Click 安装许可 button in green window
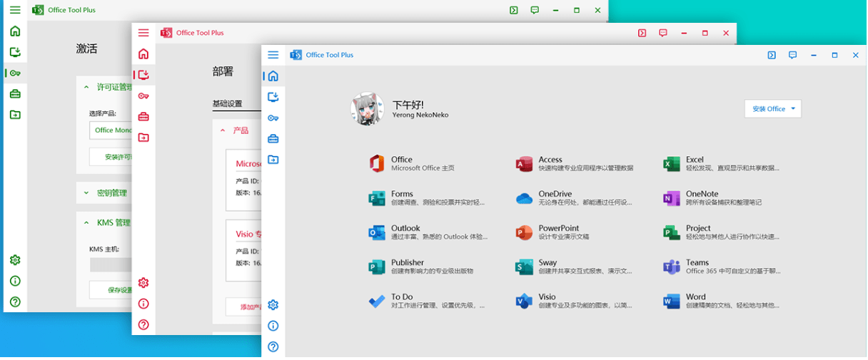Screen dimensions: 868x360 (x=111, y=157)
